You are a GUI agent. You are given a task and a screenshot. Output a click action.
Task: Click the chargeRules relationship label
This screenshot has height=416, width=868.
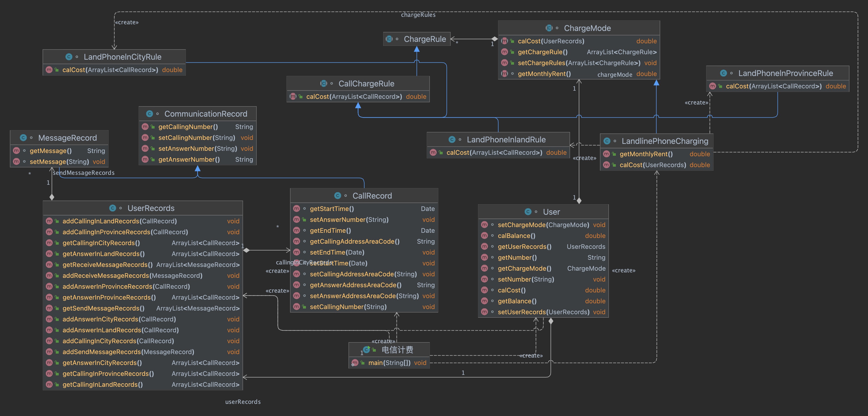(x=418, y=15)
